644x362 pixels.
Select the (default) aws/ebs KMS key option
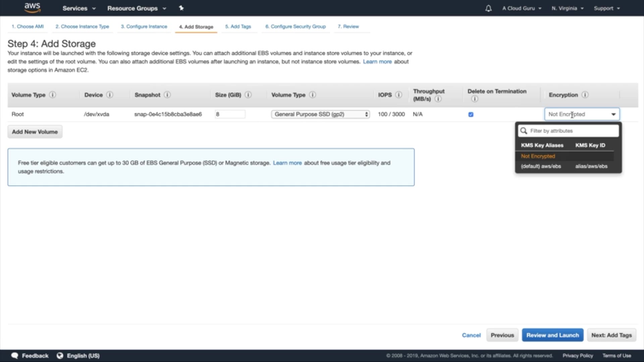[x=541, y=166]
